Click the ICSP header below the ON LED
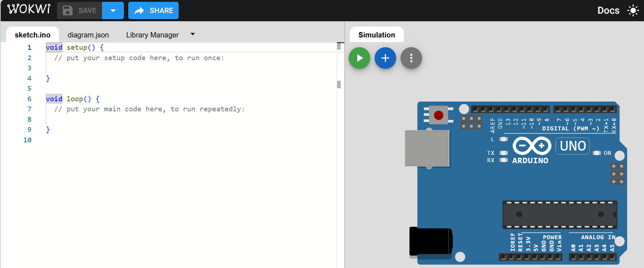This screenshot has height=268, width=644. 618,174
